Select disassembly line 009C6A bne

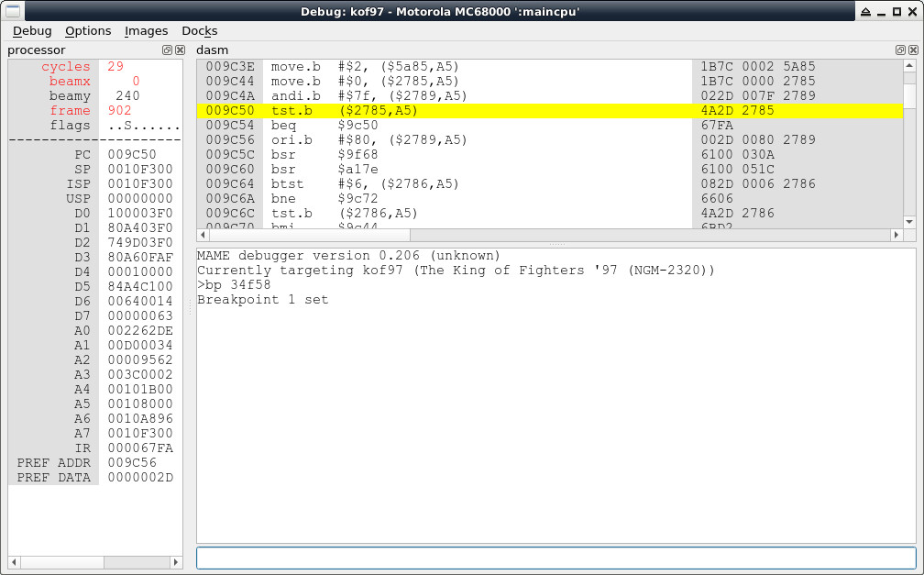click(x=550, y=199)
